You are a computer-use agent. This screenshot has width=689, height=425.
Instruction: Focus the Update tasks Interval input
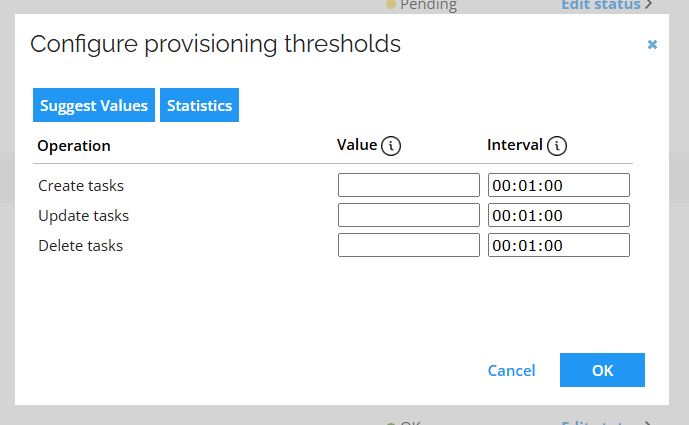point(558,215)
